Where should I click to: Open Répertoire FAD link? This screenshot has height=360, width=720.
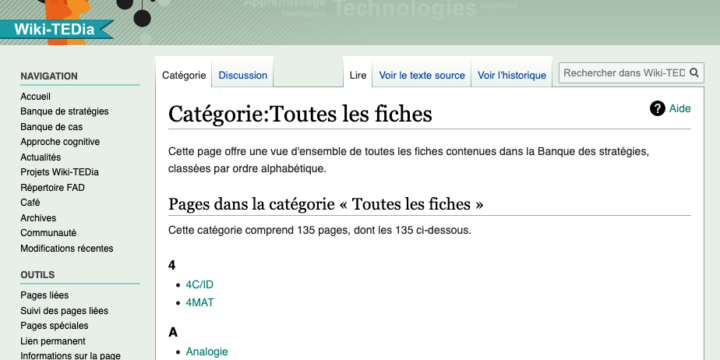tap(52, 187)
